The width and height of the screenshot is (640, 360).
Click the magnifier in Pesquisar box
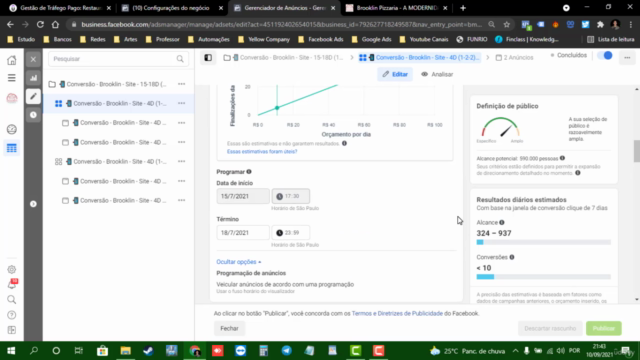pyautogui.click(x=180, y=59)
